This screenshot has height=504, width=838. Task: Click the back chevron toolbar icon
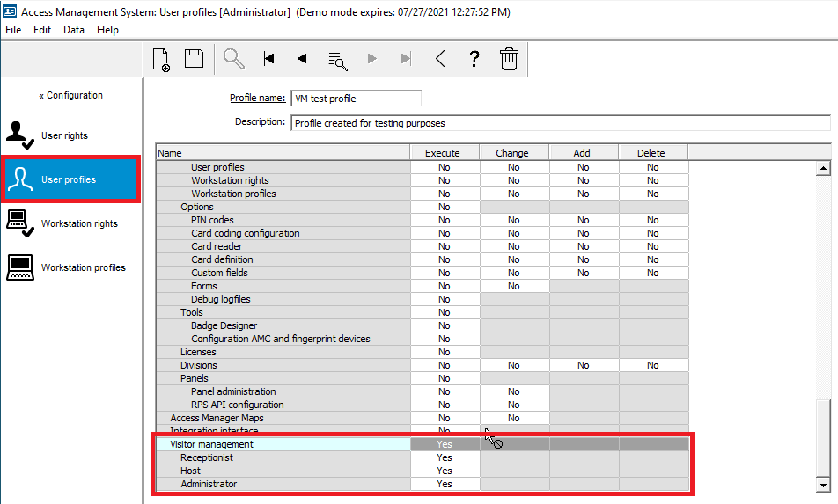(440, 59)
